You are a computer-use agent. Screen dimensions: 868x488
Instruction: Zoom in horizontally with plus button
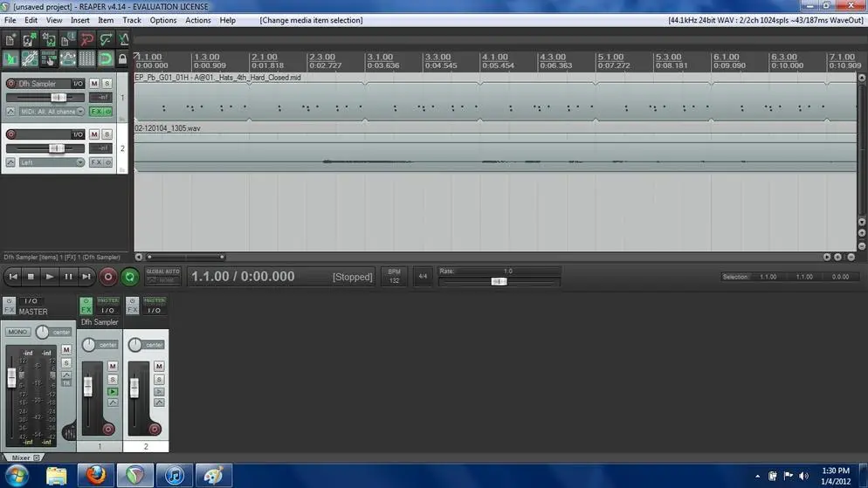coord(837,258)
